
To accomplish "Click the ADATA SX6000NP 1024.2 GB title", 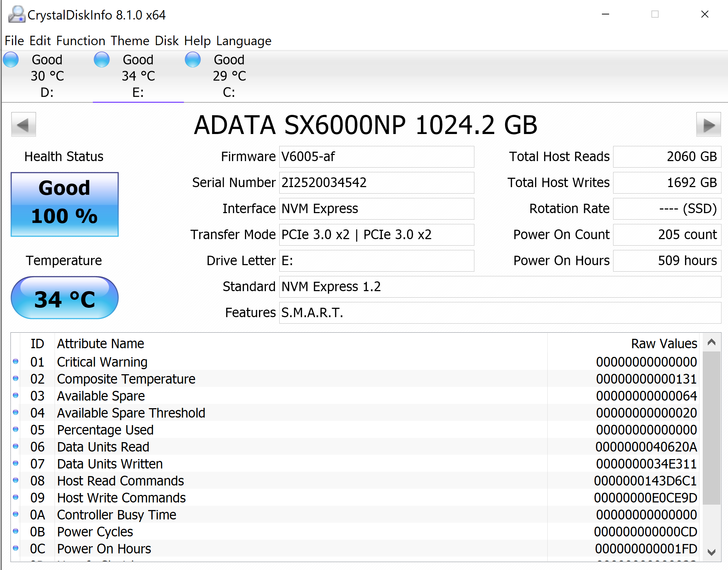I will point(366,125).
